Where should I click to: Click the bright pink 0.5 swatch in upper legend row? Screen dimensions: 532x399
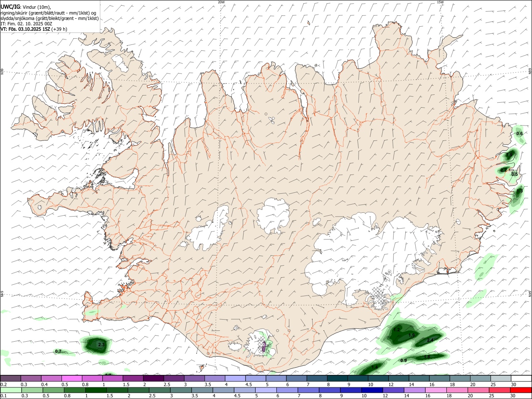click(71, 378)
